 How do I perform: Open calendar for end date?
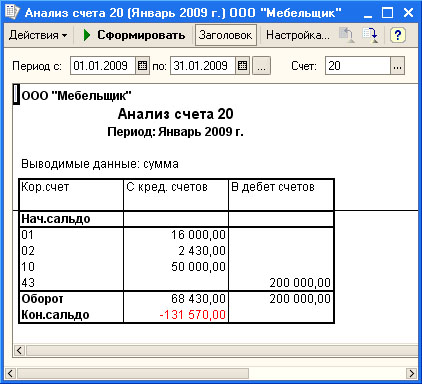pyautogui.click(x=242, y=66)
